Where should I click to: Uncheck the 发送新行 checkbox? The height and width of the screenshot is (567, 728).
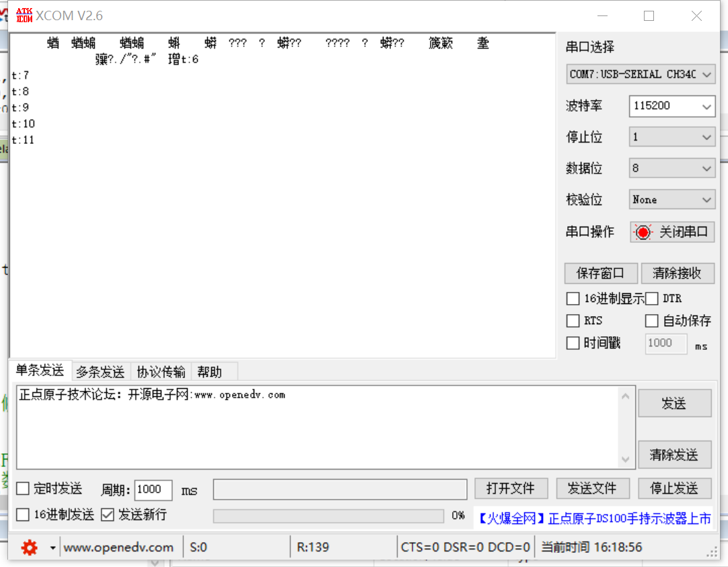(108, 515)
